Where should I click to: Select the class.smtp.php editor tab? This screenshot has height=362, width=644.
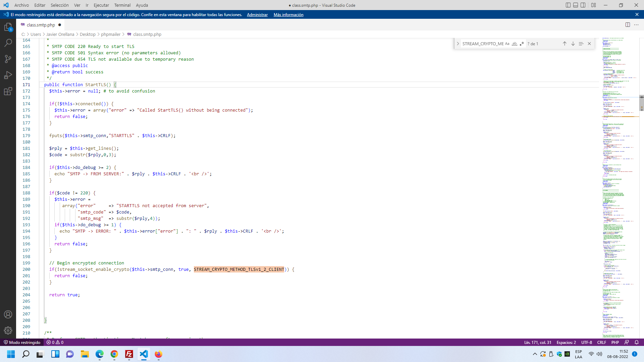click(41, 25)
